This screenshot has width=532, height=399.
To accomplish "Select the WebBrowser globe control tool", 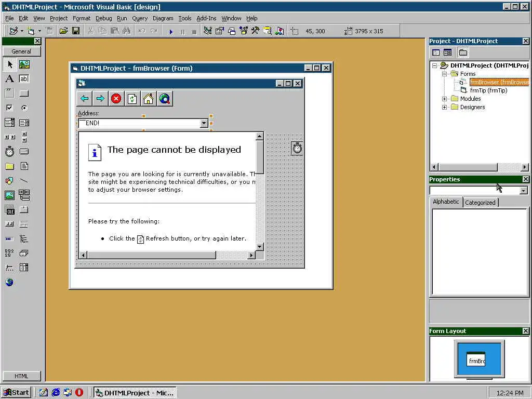I will (9, 282).
